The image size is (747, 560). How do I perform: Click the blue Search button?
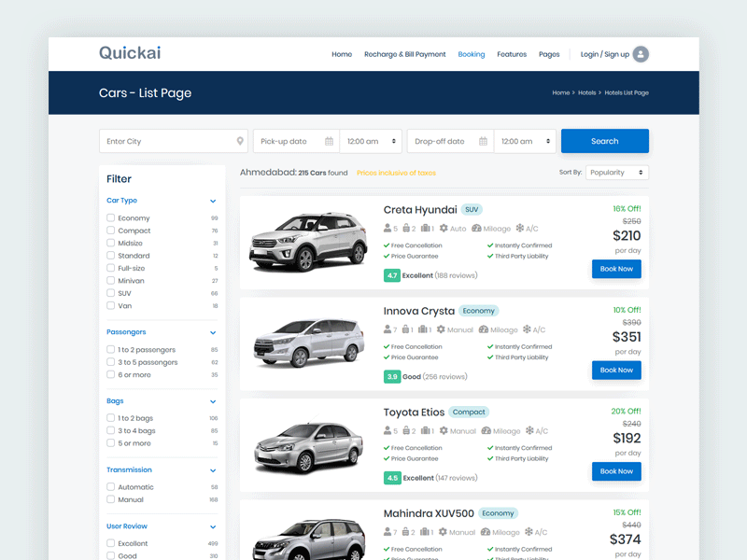(x=605, y=141)
